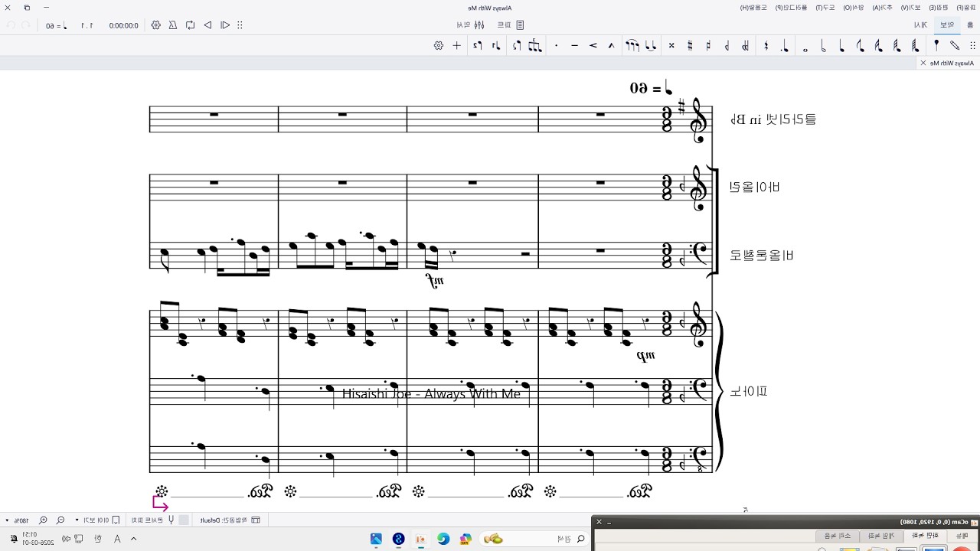
Task: Open the 페이지 보기 view mode dropdown
Action: click(x=97, y=520)
